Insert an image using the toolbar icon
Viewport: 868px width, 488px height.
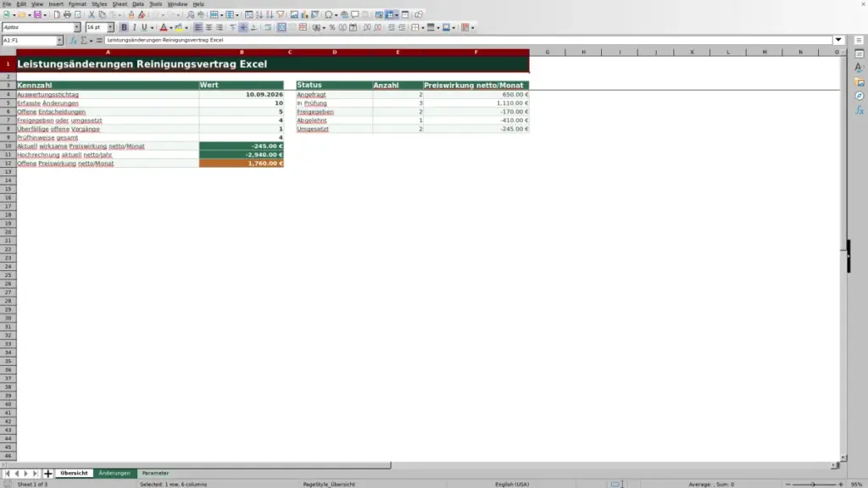[294, 15]
